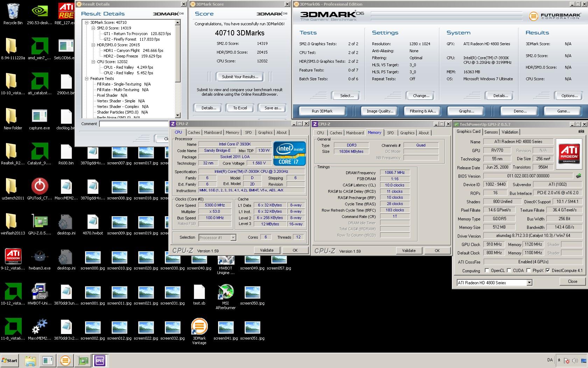
Task: Open the Recycle Bin desktop icon
Action: coord(13,14)
